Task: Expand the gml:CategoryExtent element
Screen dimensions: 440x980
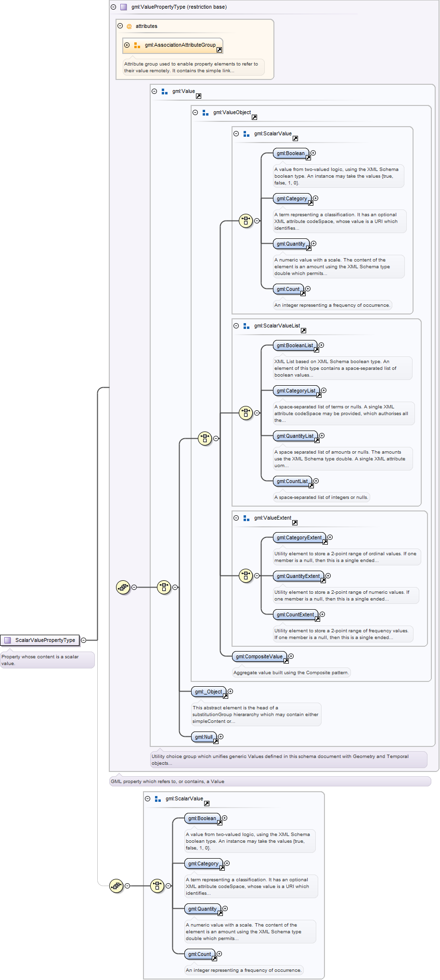Action: point(330,537)
